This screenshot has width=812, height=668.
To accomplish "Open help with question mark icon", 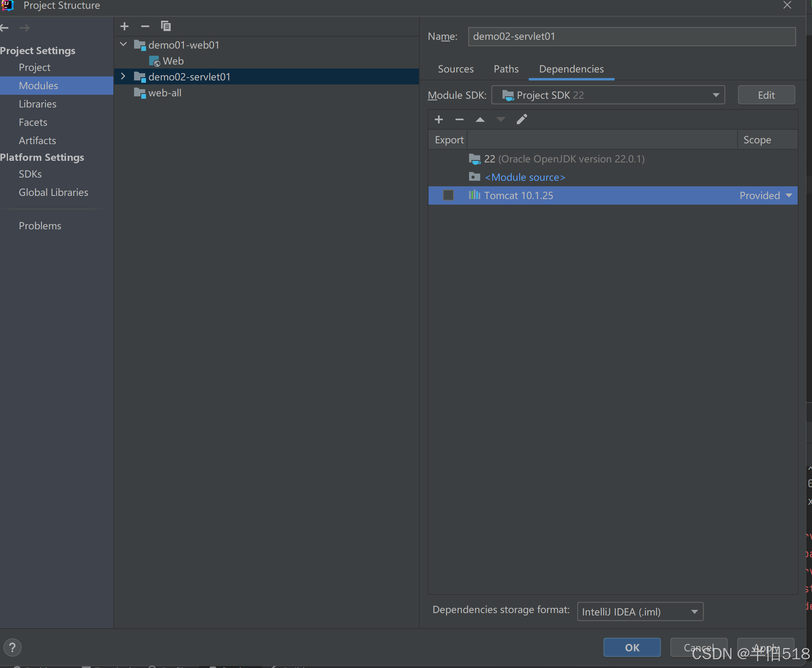I will tap(12, 648).
